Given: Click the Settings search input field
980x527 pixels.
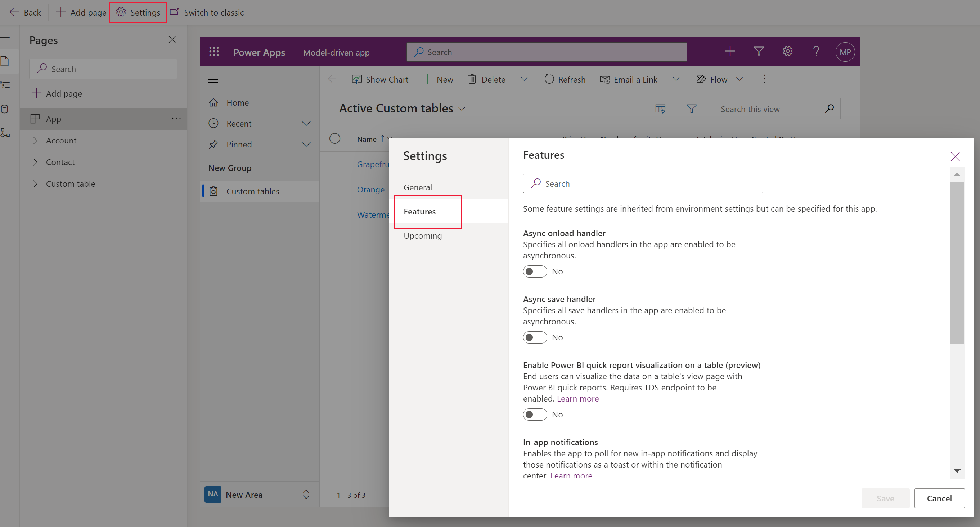Looking at the screenshot, I should 643,183.
